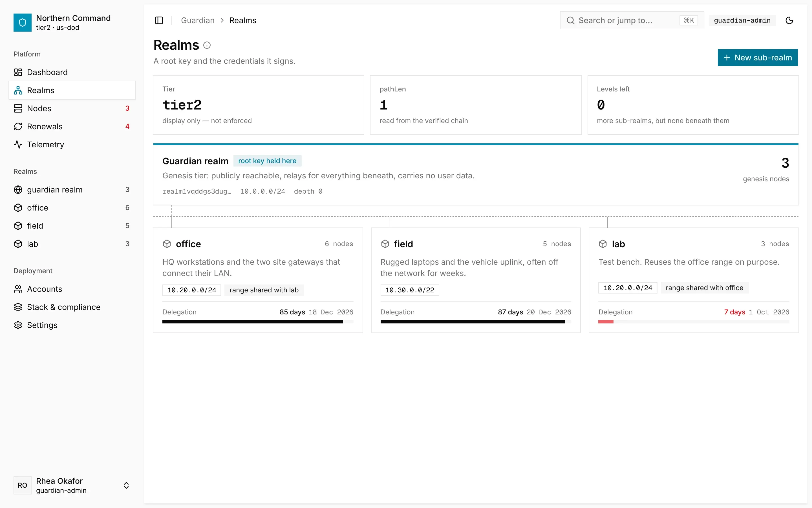Select the lab realm in sidebar
Viewport: 812px width, 508px height.
[x=72, y=244]
